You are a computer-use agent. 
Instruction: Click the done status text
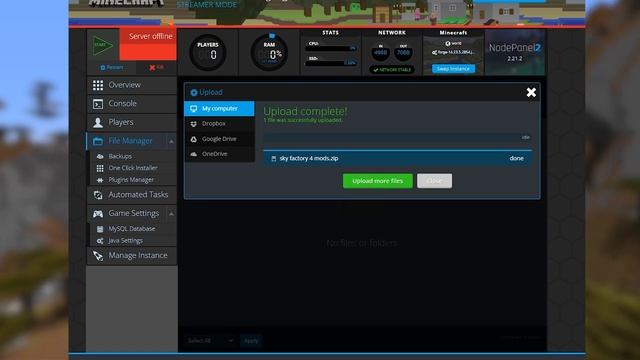tap(516, 158)
